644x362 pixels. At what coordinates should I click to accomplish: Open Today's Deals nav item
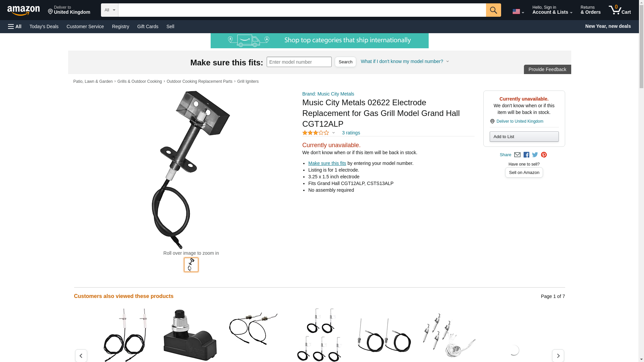pos(44,26)
